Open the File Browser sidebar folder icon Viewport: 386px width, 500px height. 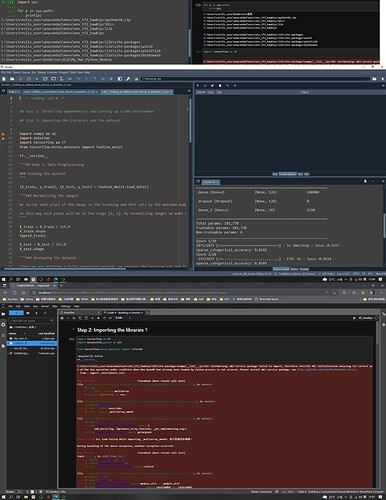[x=3, y=314]
